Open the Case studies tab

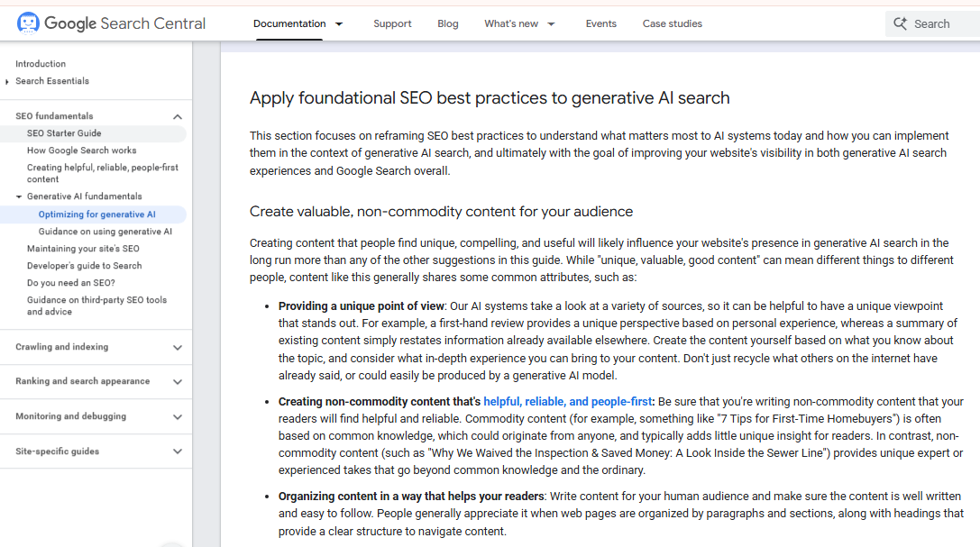673,23
